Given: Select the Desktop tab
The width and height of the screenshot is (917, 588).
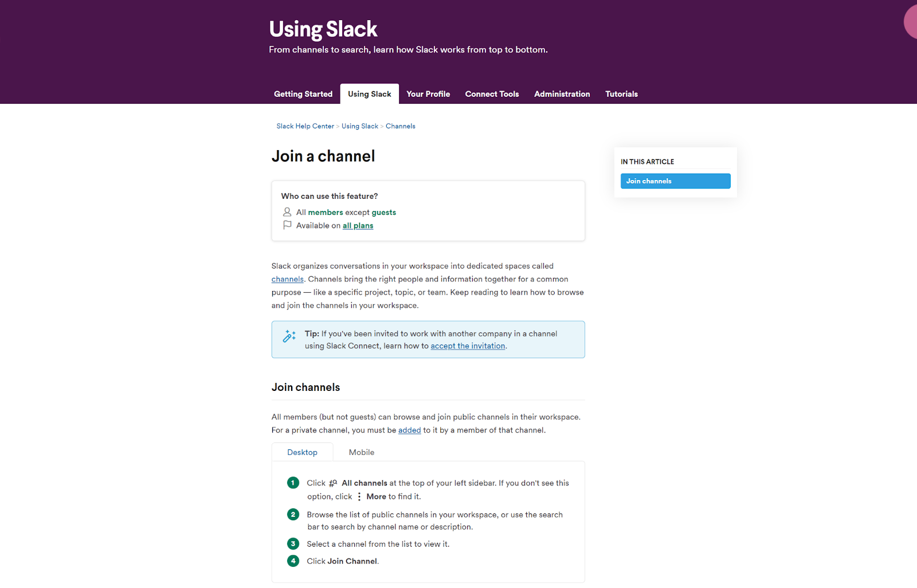Looking at the screenshot, I should point(302,452).
